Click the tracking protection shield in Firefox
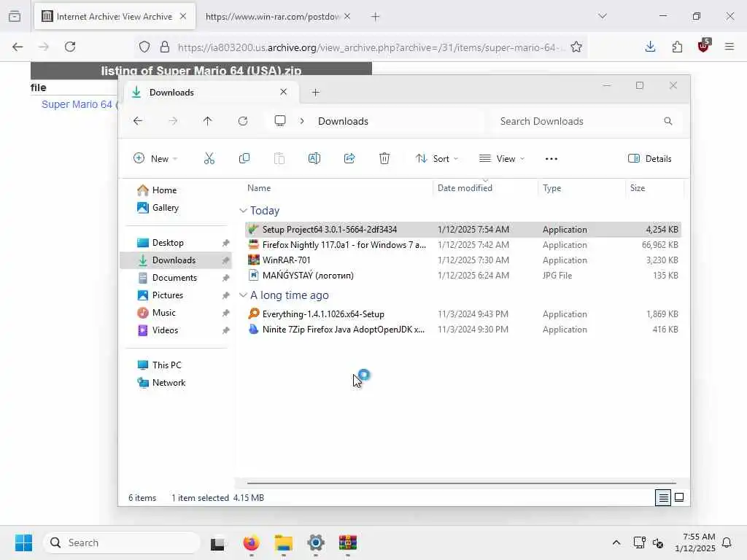The image size is (747, 560). 144,47
